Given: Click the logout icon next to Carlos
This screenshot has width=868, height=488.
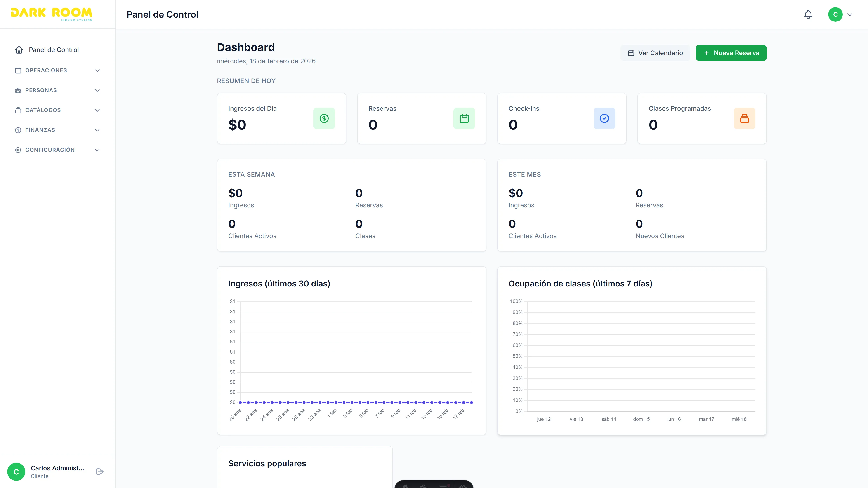Looking at the screenshot, I should click(x=99, y=472).
